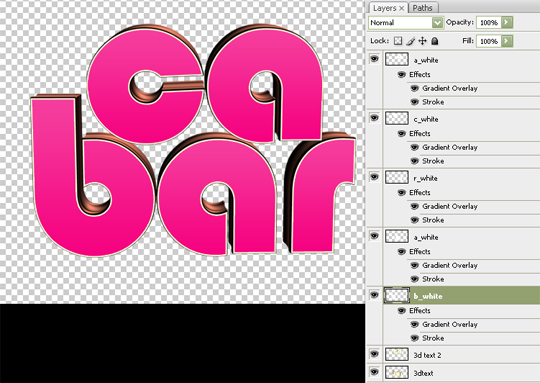Click thumbnail of a_white layer above b_white
Screen dimensions: 540x383
pos(397,236)
